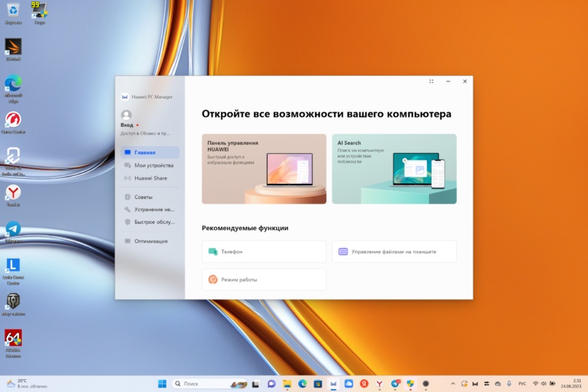This screenshot has height=392, width=588.
Task: Select the 3DMark desktop shortcut
Action: click(13, 49)
